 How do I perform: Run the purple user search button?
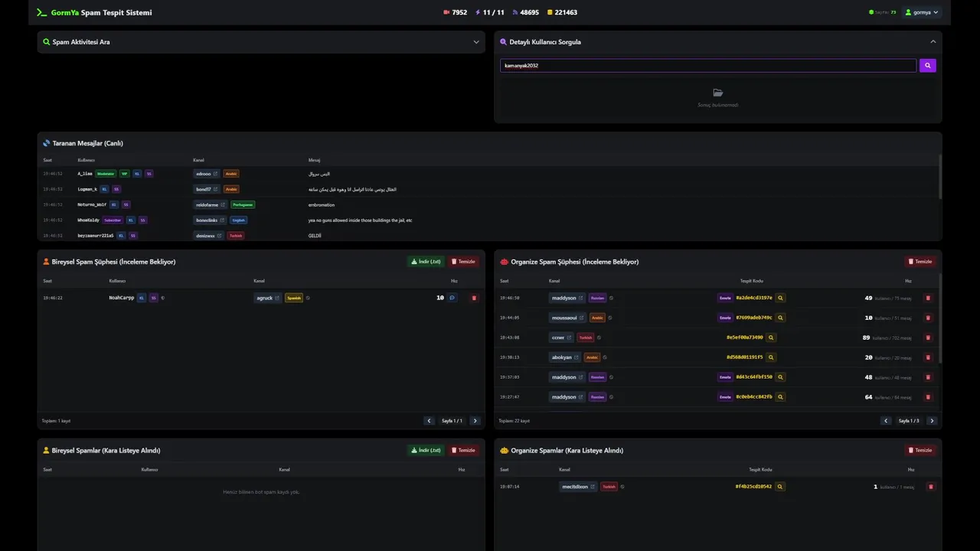click(927, 66)
